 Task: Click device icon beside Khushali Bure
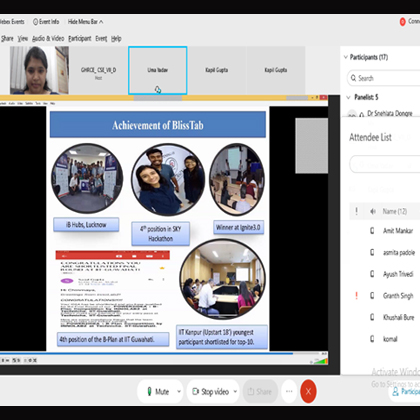click(x=372, y=317)
